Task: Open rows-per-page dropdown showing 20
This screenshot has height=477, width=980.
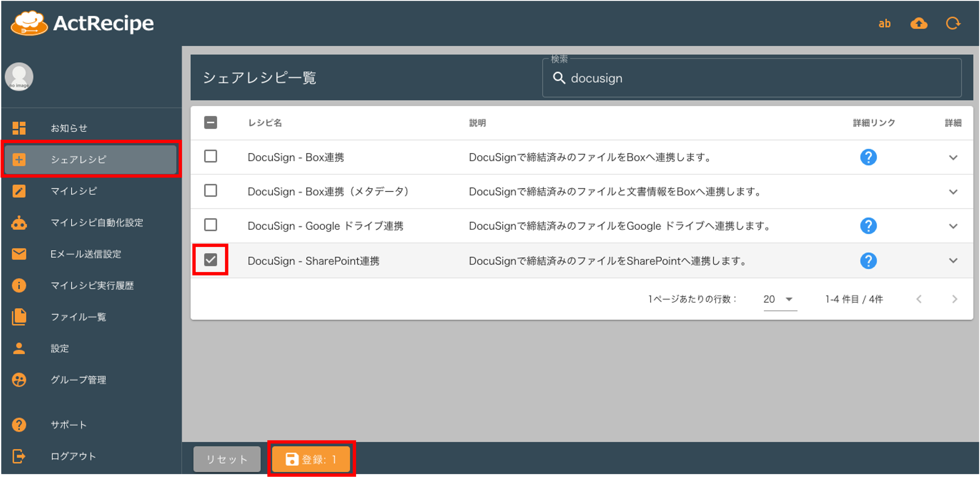Action: (780, 300)
